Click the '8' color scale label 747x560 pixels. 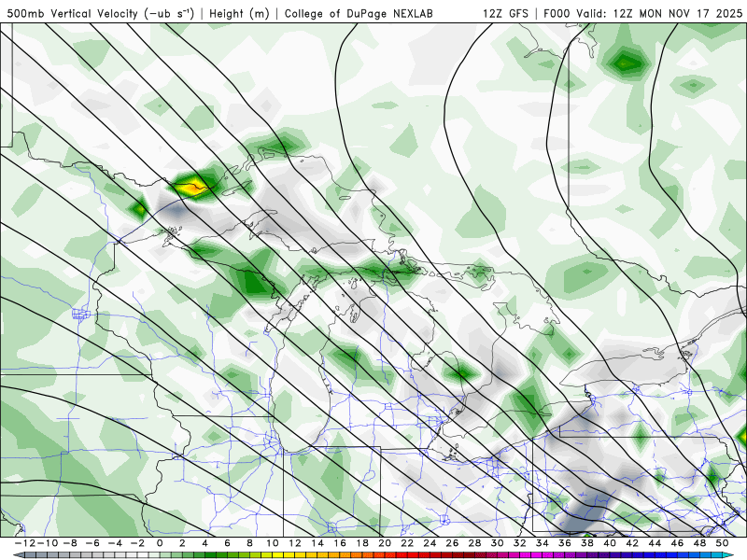pos(249,543)
